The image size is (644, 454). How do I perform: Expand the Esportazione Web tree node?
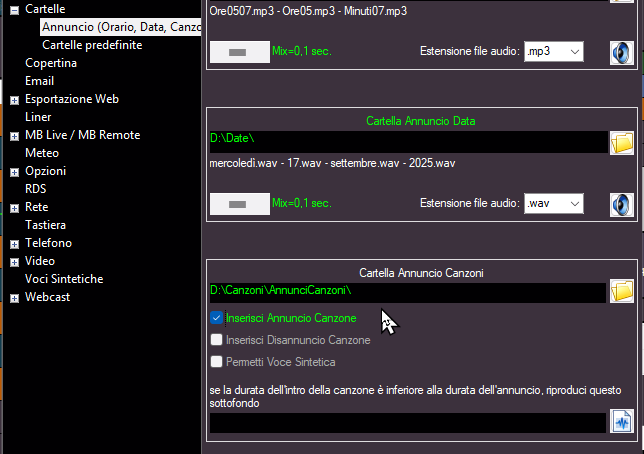(x=14, y=100)
